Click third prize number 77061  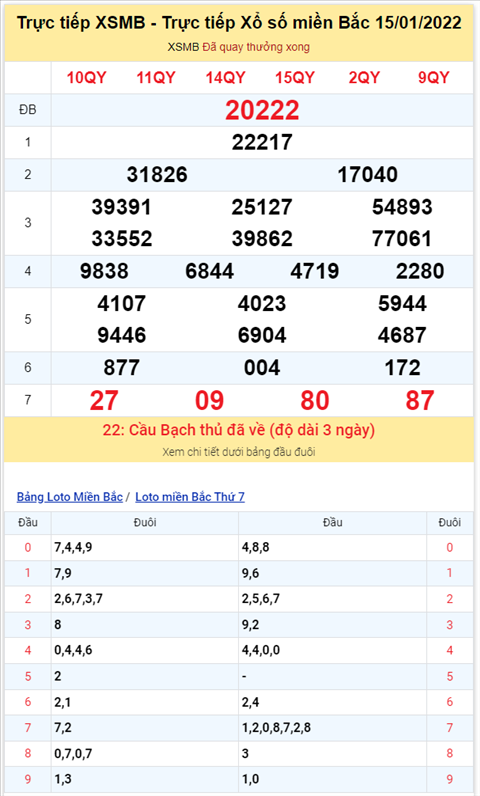pyautogui.click(x=402, y=239)
